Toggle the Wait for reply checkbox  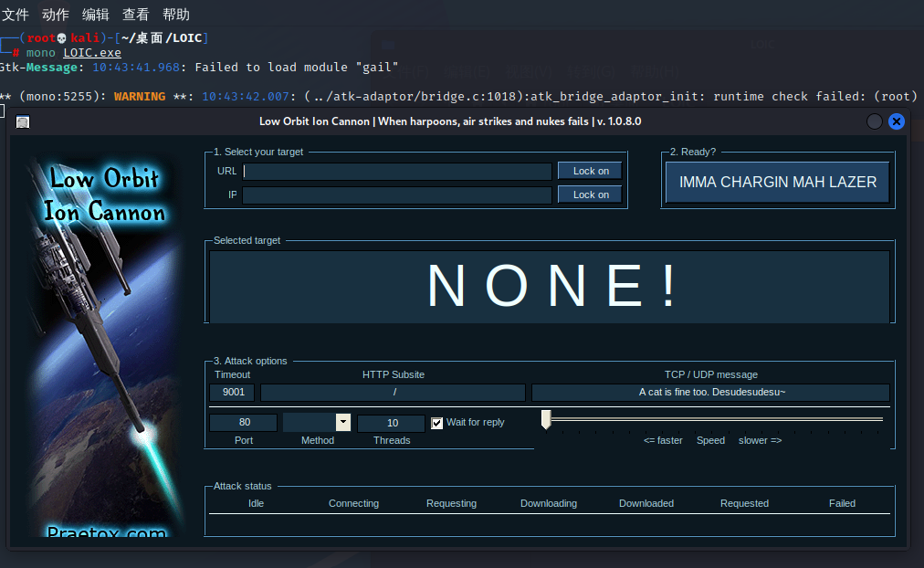click(436, 423)
